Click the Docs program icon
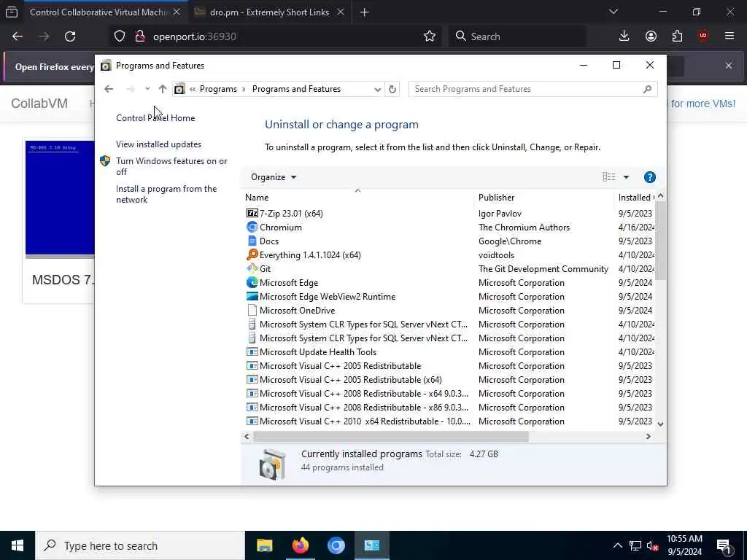 click(x=252, y=241)
